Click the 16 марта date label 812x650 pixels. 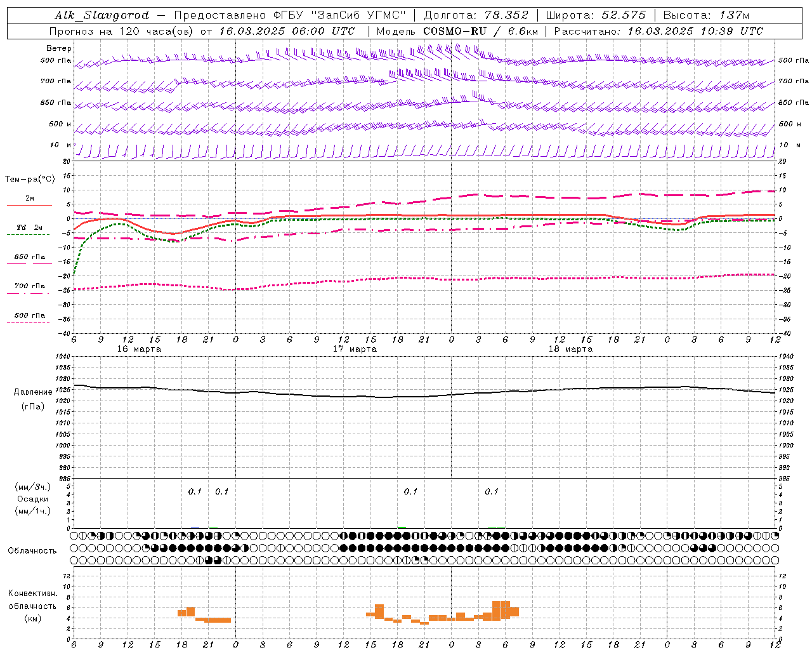(x=139, y=349)
